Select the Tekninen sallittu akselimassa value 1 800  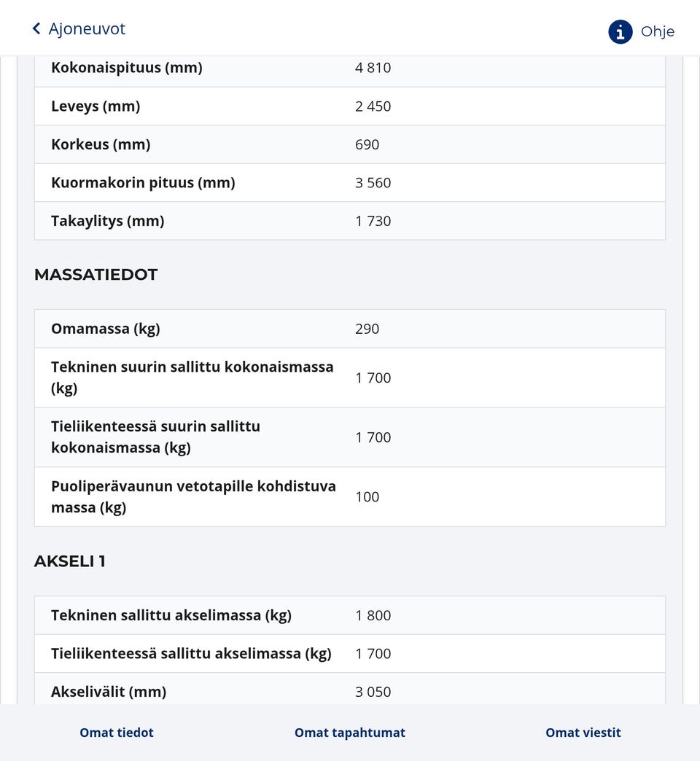(x=373, y=615)
